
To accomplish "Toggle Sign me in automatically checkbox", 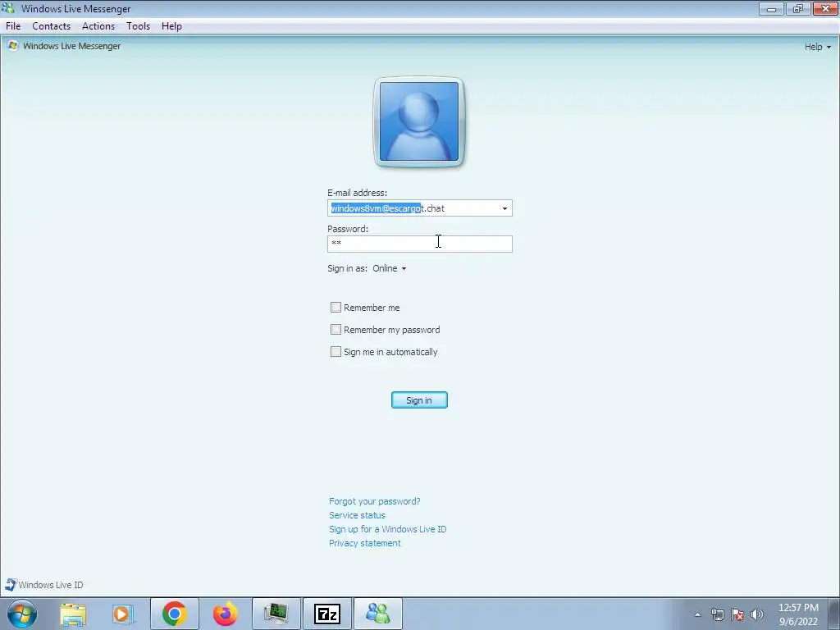I will pos(336,352).
